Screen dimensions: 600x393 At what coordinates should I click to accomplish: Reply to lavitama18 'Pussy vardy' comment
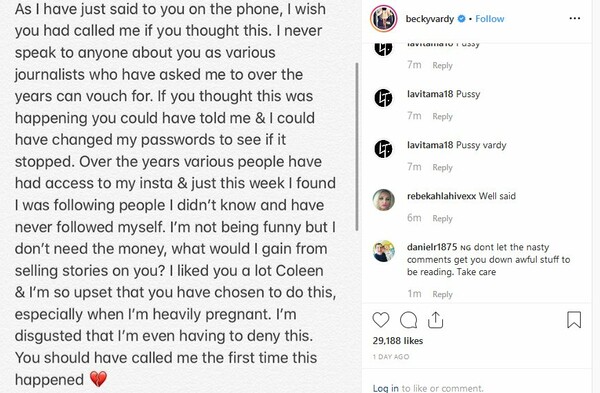[x=442, y=168]
